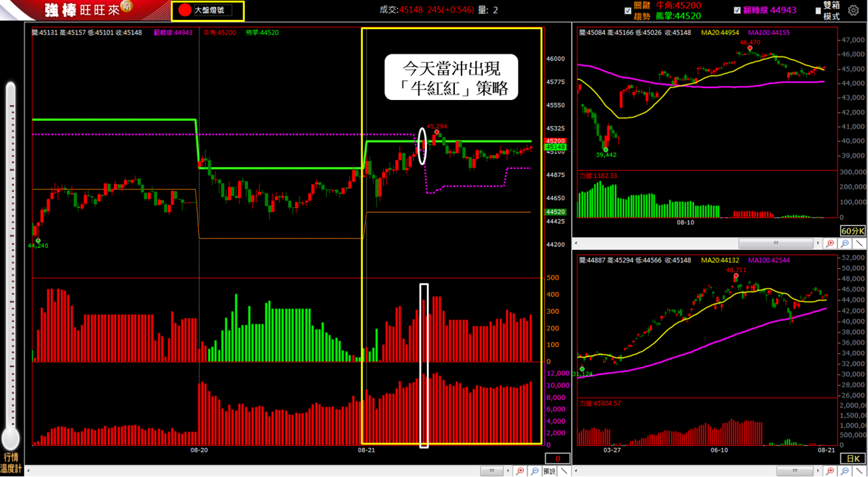This screenshot has height=477, width=868.
Task: Click the 日K chart horizontal scrollbar thumb
Action: pyautogui.click(x=796, y=471)
